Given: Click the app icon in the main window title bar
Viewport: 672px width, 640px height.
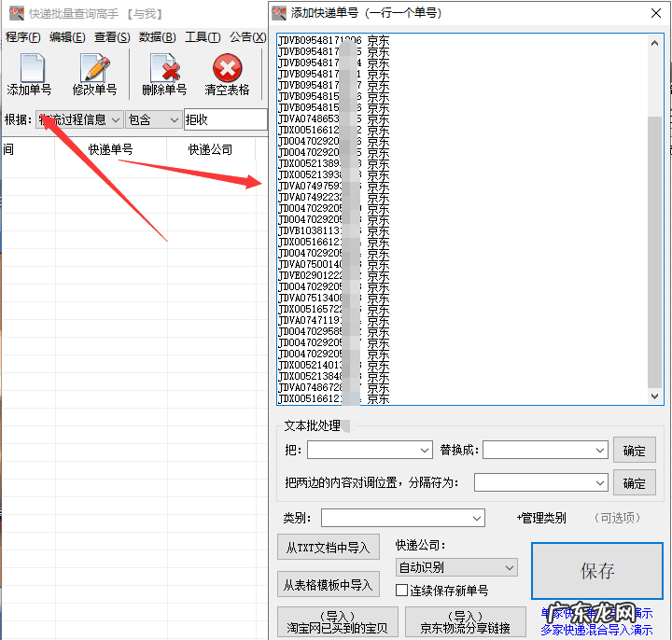Looking at the screenshot, I should pos(16,13).
